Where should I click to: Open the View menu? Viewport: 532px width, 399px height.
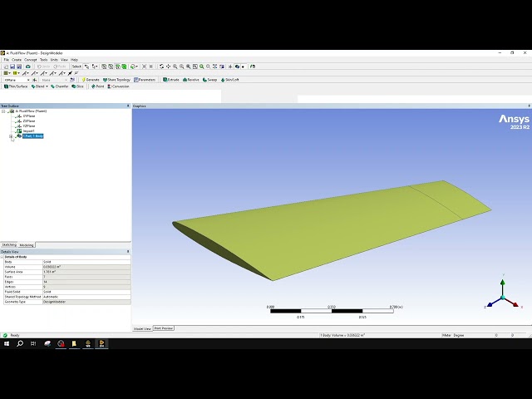[64, 60]
